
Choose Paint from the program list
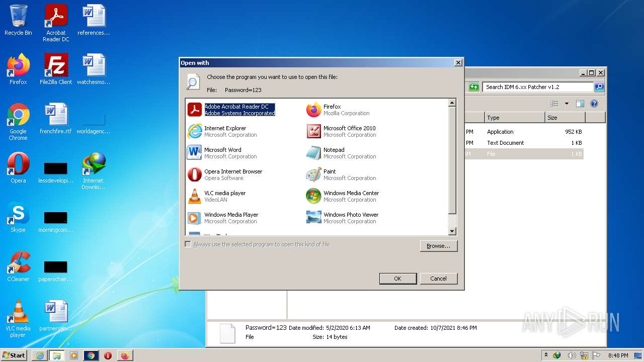point(341,174)
